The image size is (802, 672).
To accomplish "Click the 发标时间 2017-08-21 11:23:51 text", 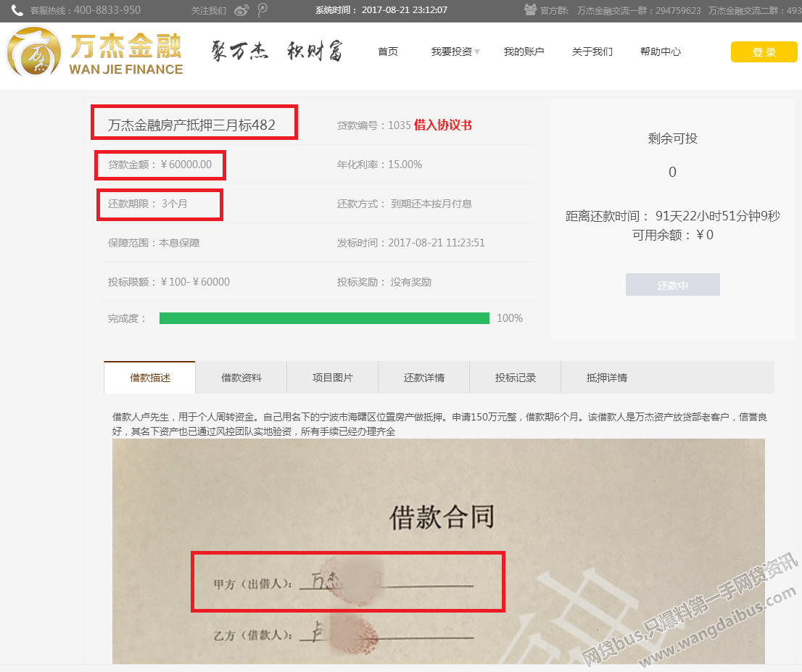I will click(x=410, y=243).
